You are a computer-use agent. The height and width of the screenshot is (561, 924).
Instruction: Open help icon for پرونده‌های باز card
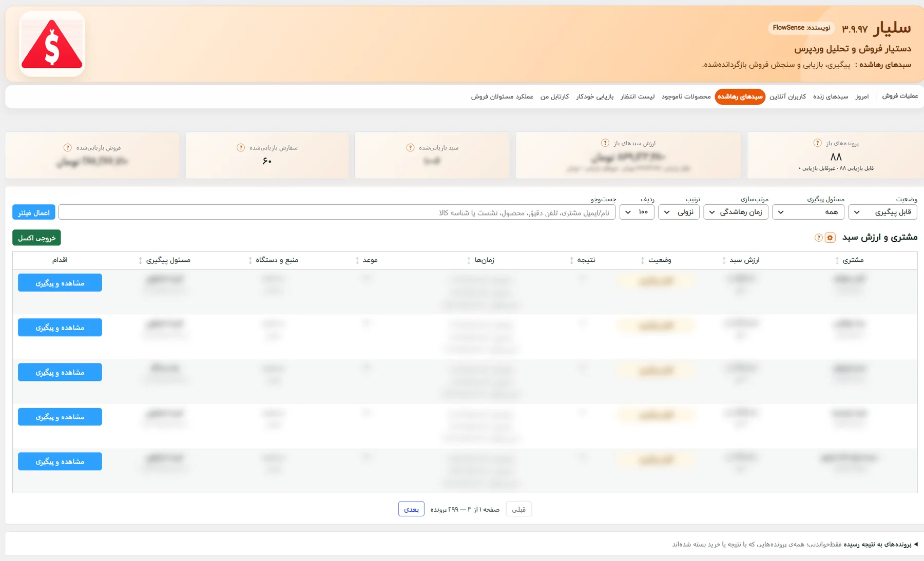click(818, 143)
